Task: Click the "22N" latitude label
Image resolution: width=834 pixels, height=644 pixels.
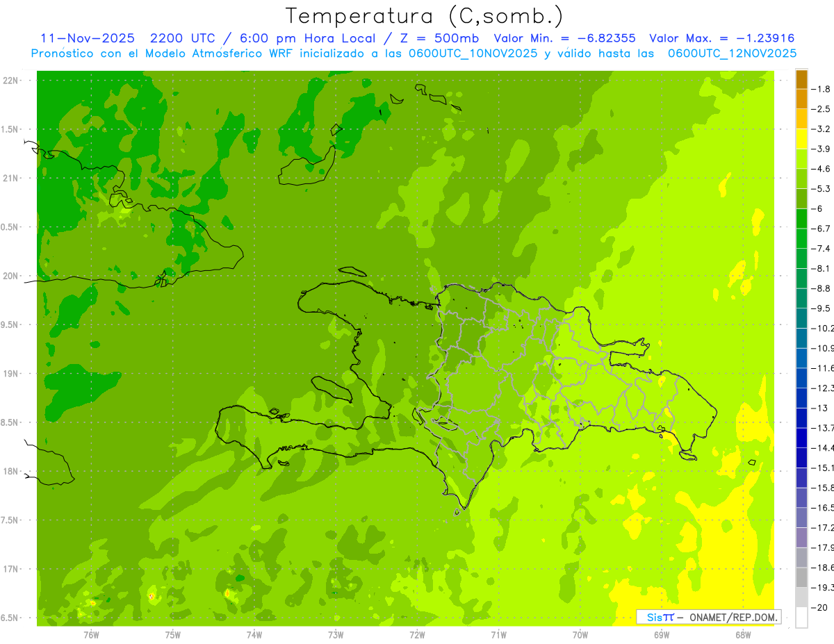Action: tap(12, 80)
